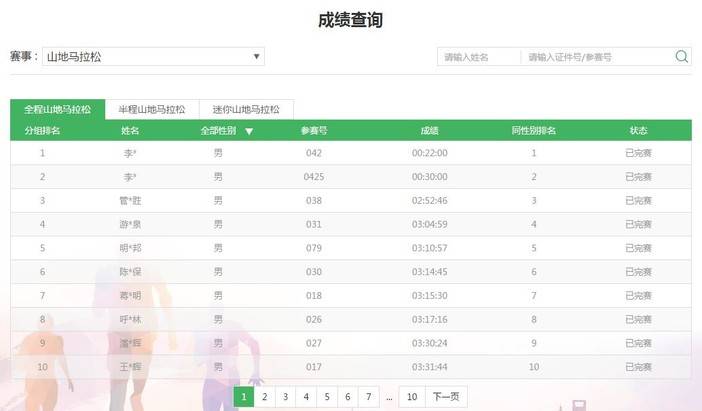
Task: Expand the 全部性别 filter arrow
Action: (x=249, y=131)
